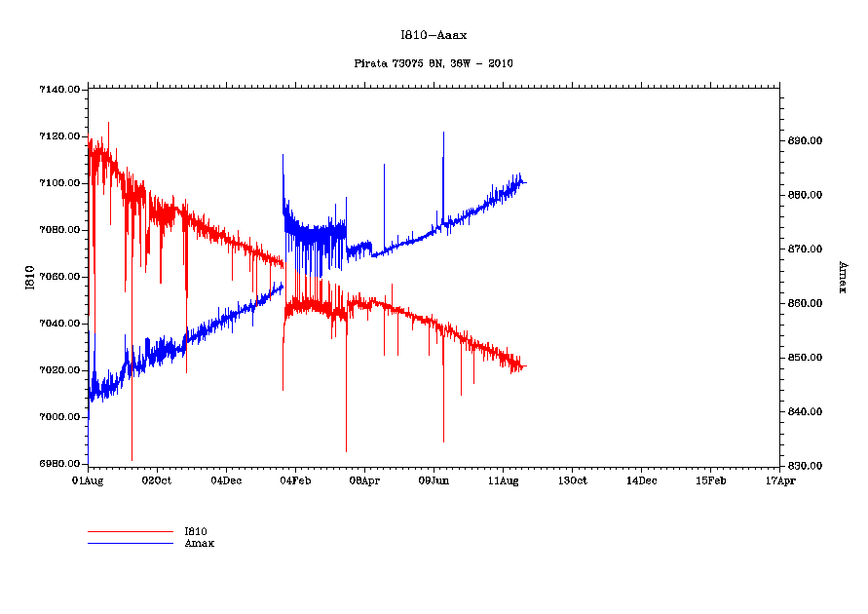Click the chart title I810-Amax

[x=434, y=35]
